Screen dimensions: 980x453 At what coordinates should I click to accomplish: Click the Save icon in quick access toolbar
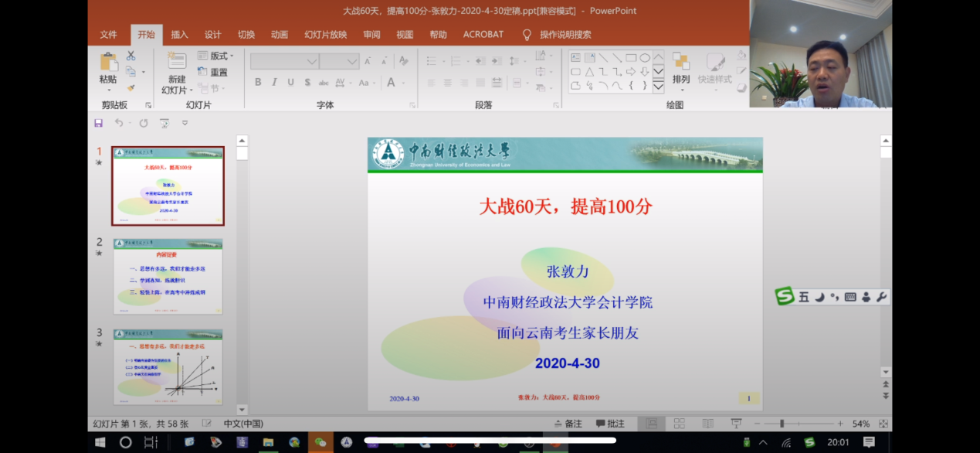click(x=98, y=123)
